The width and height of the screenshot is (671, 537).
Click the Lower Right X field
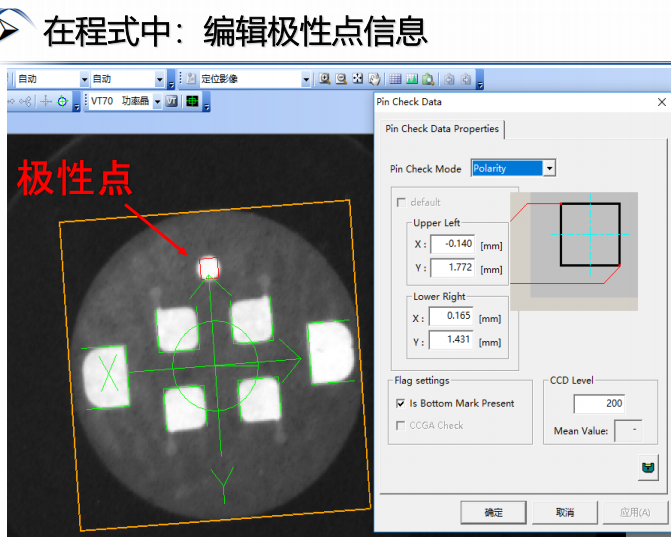(x=451, y=316)
